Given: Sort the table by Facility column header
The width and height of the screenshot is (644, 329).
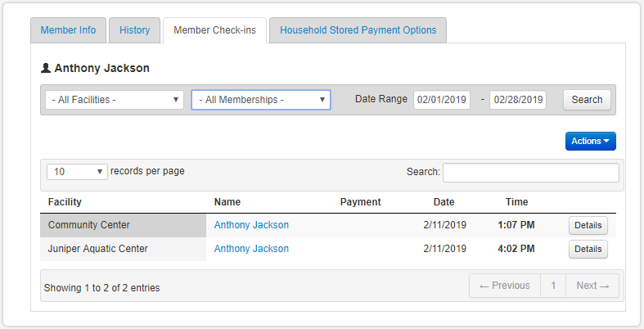Looking at the screenshot, I should 65,202.
